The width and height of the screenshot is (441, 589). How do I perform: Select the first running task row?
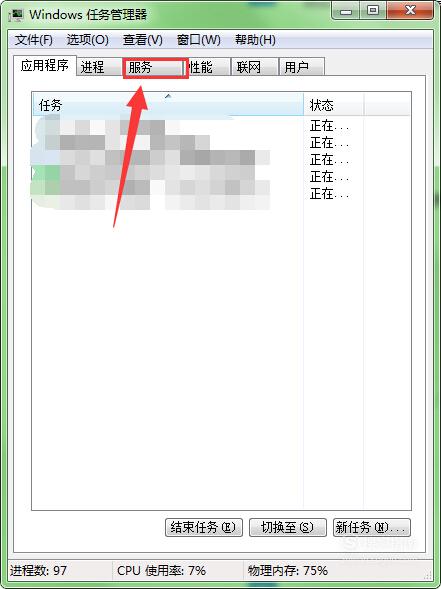coord(221,126)
